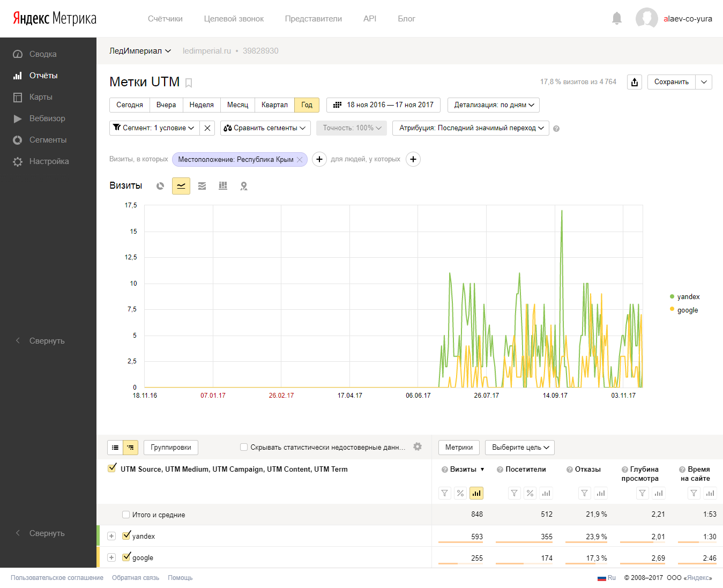This screenshot has width=723, height=588.
Task: Filter by Визиты column value
Action: coord(445,493)
